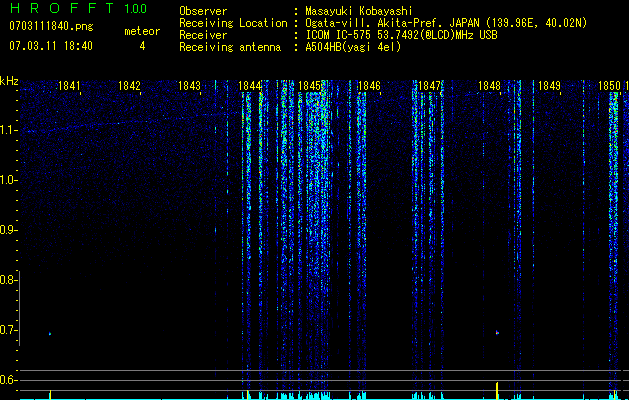Click the 1848 time axis label
Screen dimensions: 629x400
coord(489,86)
